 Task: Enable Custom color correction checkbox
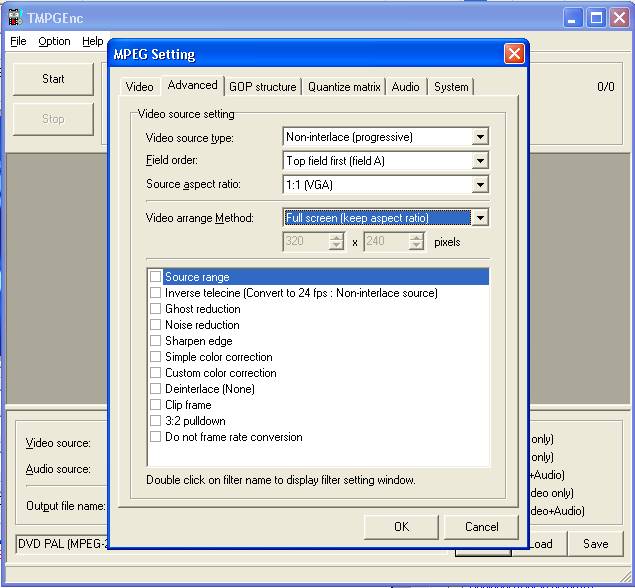coord(156,373)
